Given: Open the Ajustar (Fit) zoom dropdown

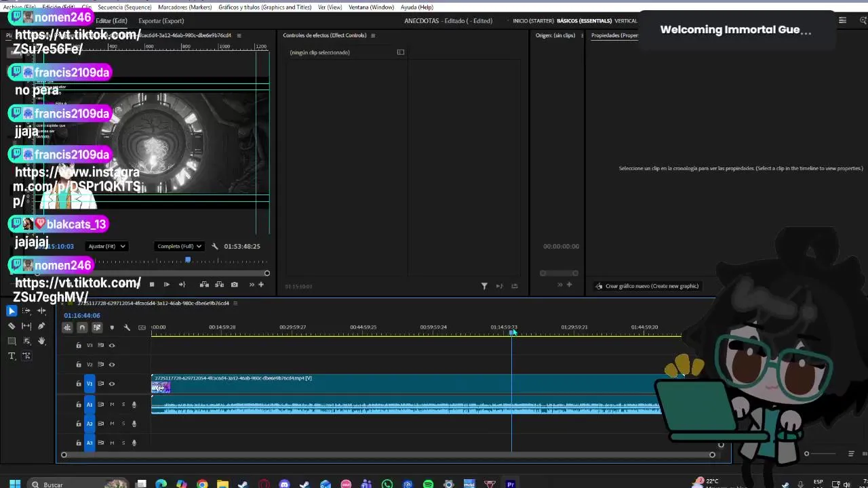Looking at the screenshot, I should coord(106,246).
